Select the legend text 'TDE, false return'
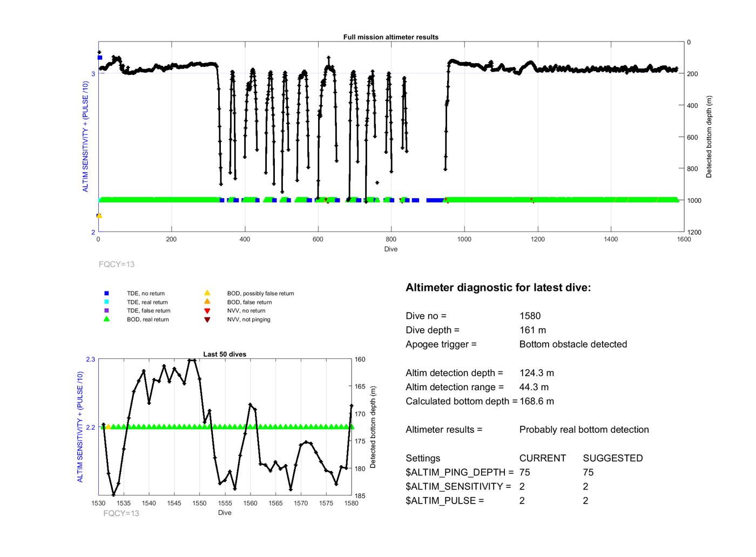This screenshot has width=756, height=557. [148, 311]
